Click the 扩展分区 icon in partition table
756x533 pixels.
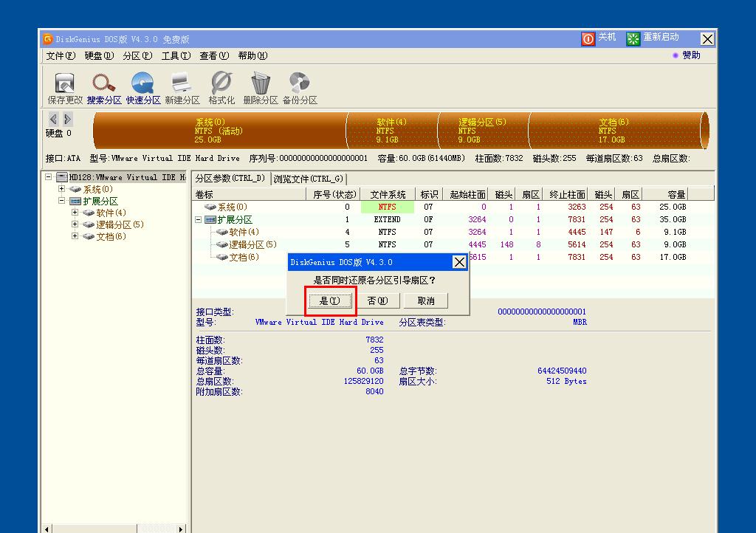pyautogui.click(x=210, y=220)
